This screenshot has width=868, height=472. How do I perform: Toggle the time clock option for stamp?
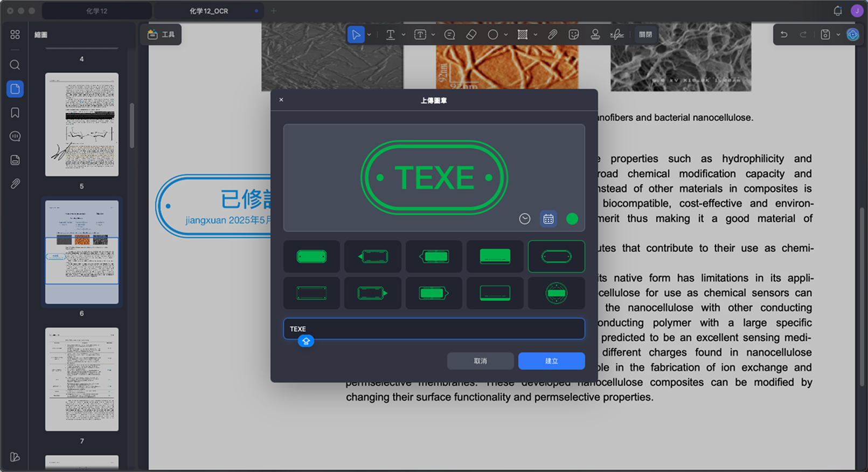[525, 219]
